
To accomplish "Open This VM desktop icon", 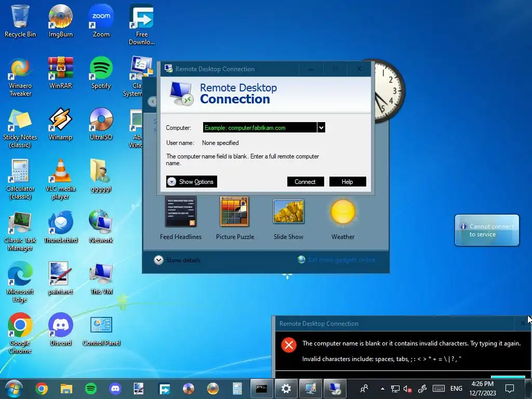I will pyautogui.click(x=101, y=278).
